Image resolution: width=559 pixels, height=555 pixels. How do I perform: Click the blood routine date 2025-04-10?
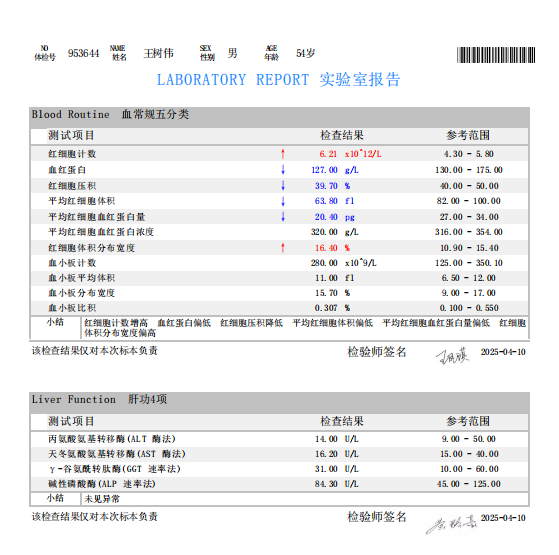coord(503,352)
